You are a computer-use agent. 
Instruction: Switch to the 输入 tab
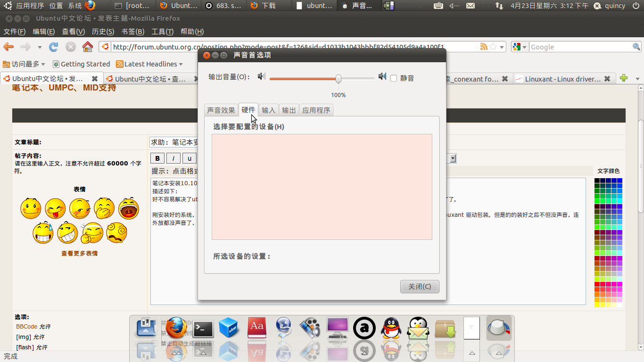pyautogui.click(x=268, y=110)
